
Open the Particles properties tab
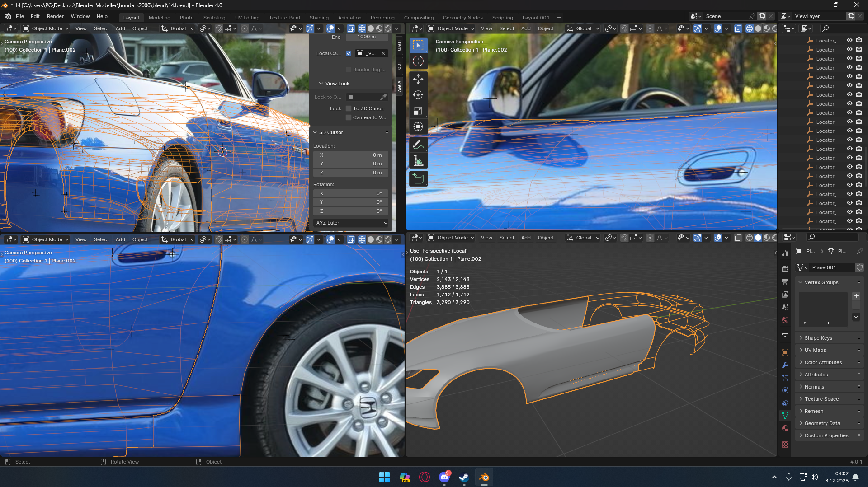pyautogui.click(x=785, y=378)
